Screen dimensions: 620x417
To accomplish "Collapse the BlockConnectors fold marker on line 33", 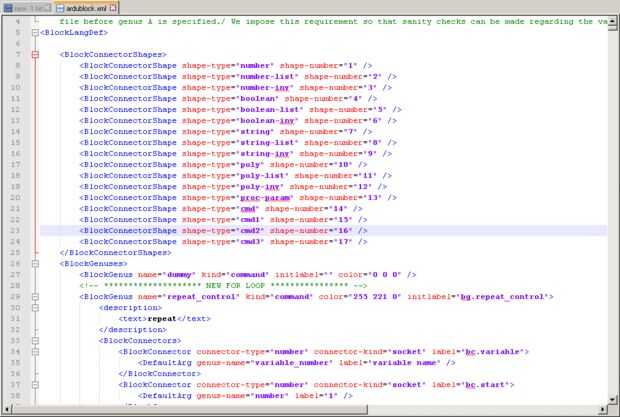I will pos(35,341).
